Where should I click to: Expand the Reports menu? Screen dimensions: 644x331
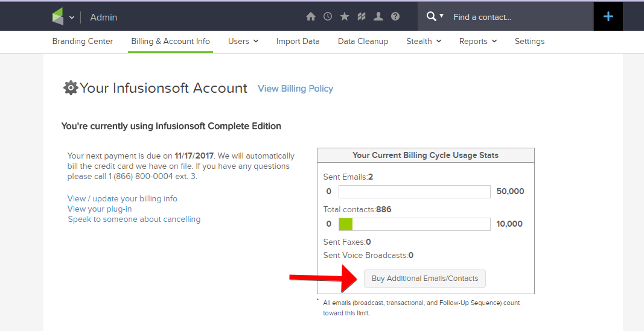(477, 41)
